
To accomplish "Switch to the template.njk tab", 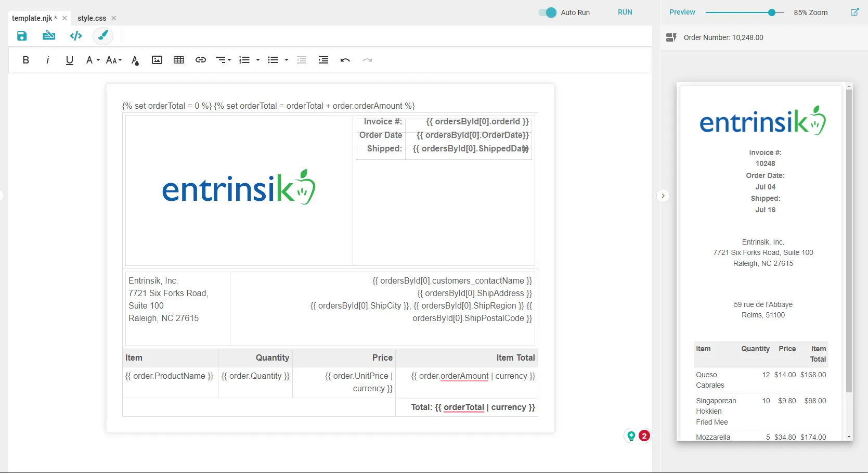I will (34, 18).
